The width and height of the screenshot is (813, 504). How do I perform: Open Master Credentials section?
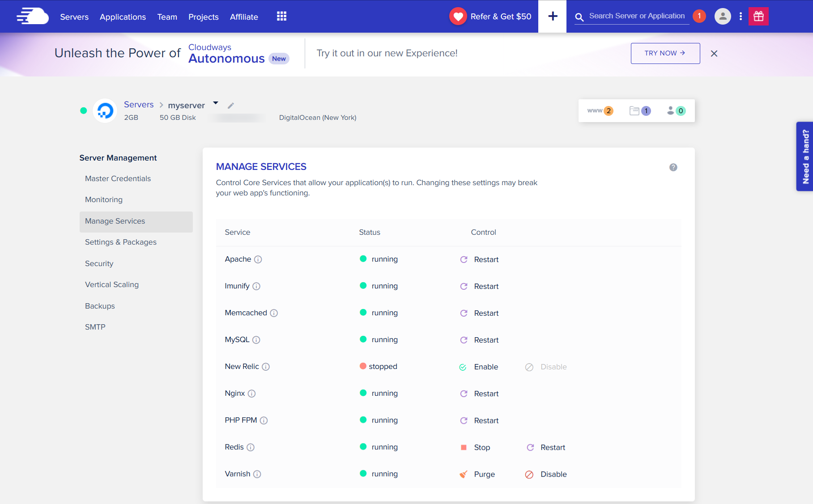(x=118, y=178)
